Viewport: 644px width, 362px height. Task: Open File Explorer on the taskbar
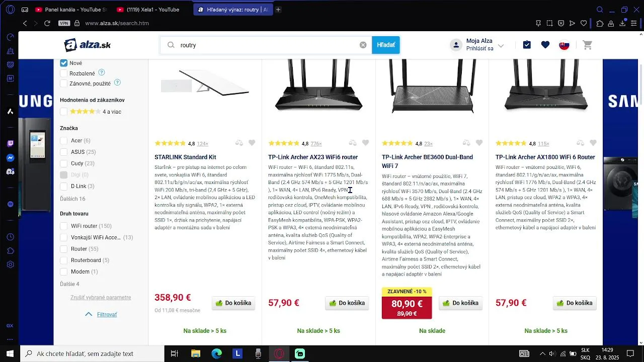click(x=195, y=353)
